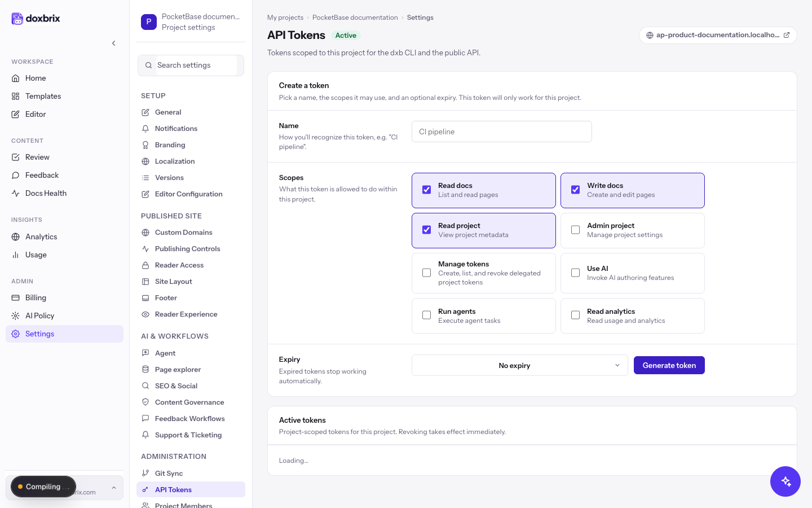Click the Active status badge
812x508 pixels.
(346, 36)
